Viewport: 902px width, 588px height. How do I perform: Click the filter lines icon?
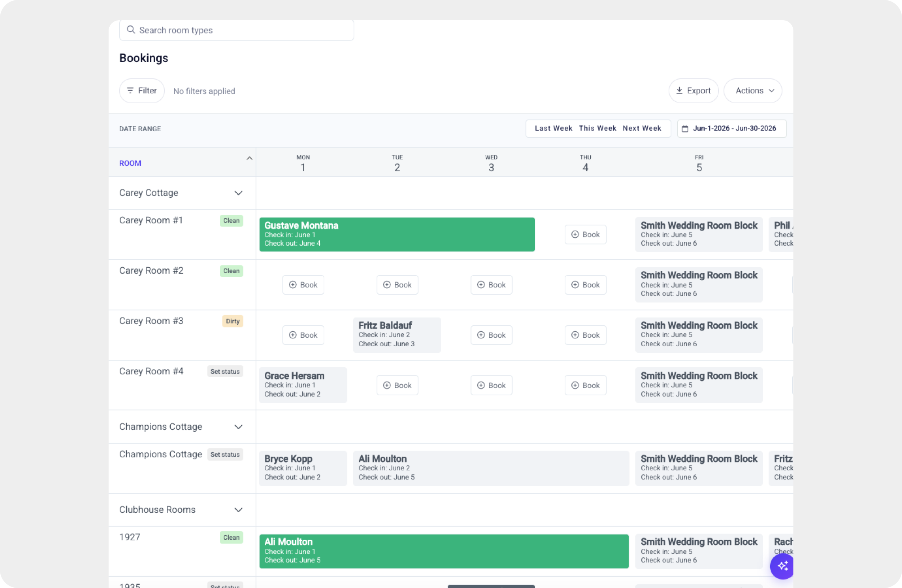tap(130, 91)
